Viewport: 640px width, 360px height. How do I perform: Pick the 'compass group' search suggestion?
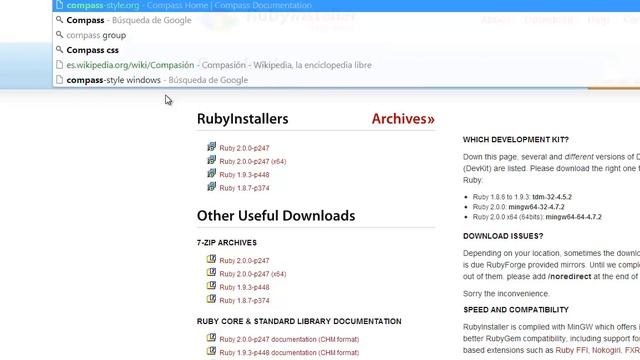point(346,35)
